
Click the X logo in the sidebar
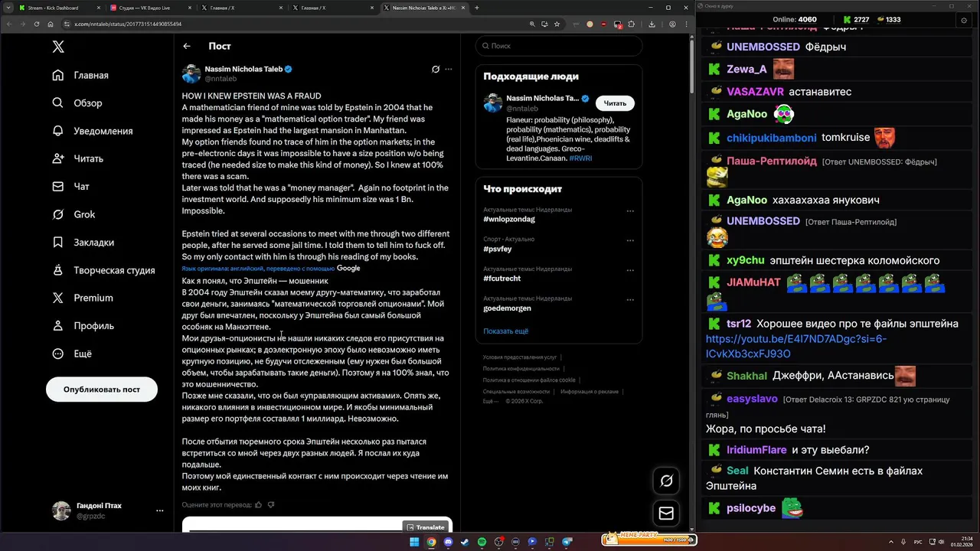coord(58,47)
